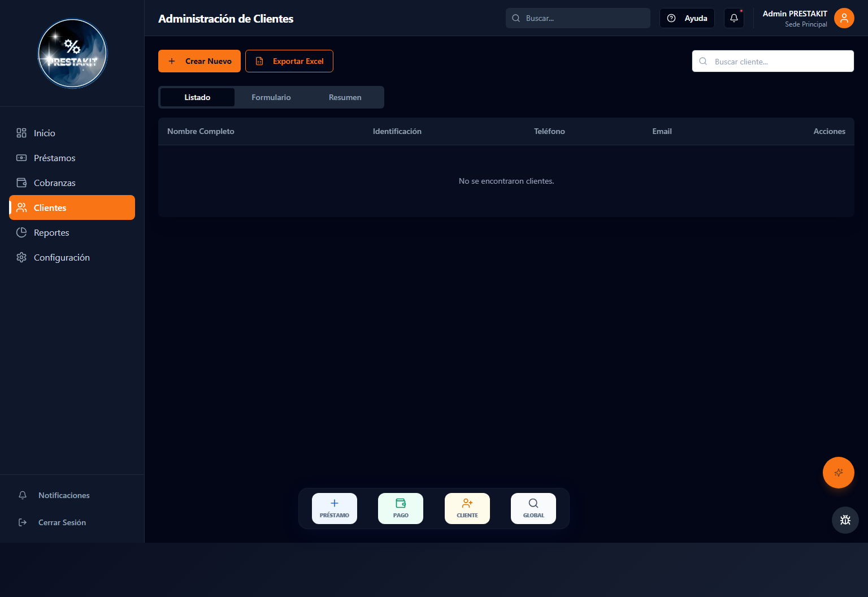Screen dimensions: 868x597
Task: Select the Clientes users icon
Action: [x=21, y=207]
